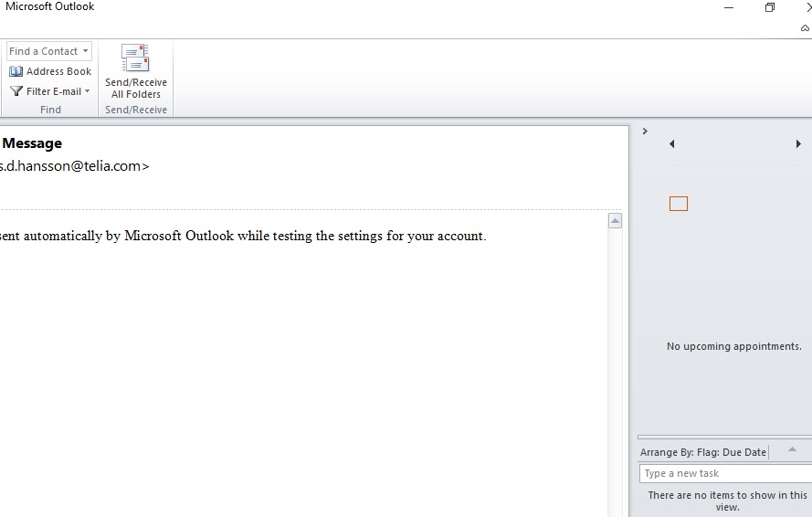Click Arrange By: Flag: Due Date header

[702, 452]
